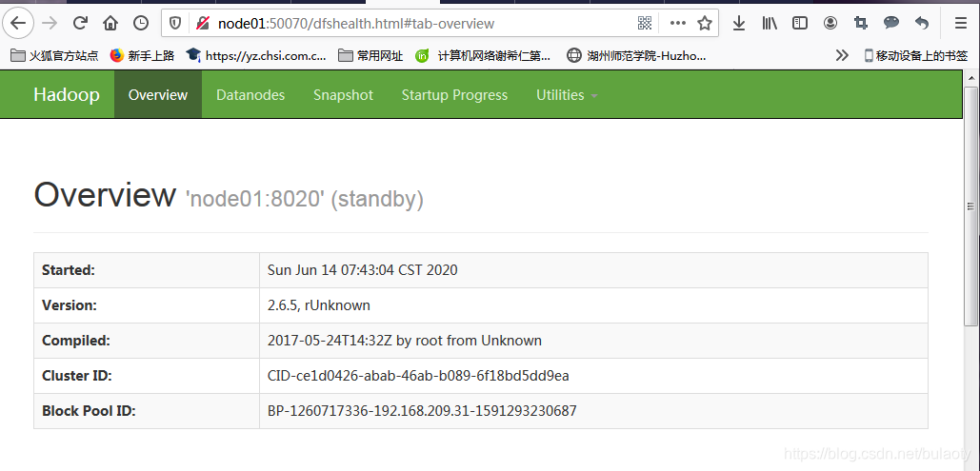The width and height of the screenshot is (980, 471).
Task: Click the vertical scrollbar thumb
Action: click(970, 206)
